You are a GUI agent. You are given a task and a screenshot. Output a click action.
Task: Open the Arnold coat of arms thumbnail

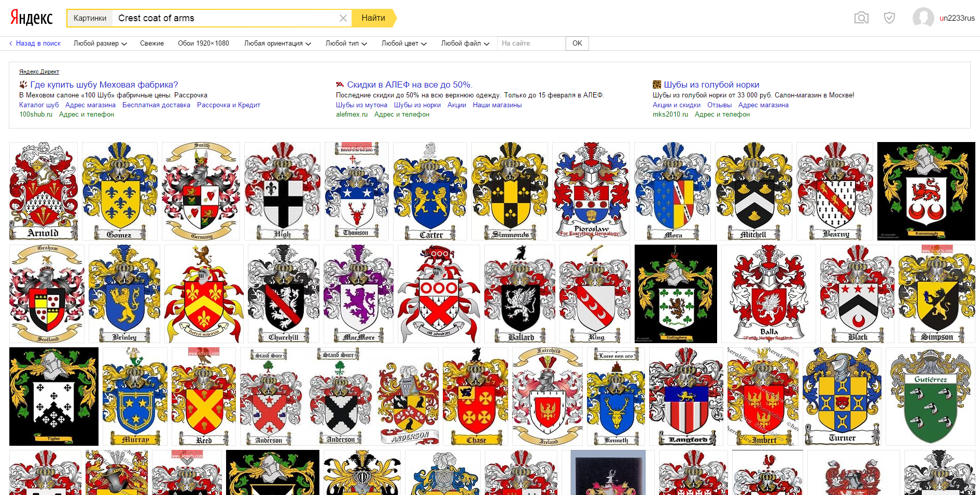coord(44,191)
